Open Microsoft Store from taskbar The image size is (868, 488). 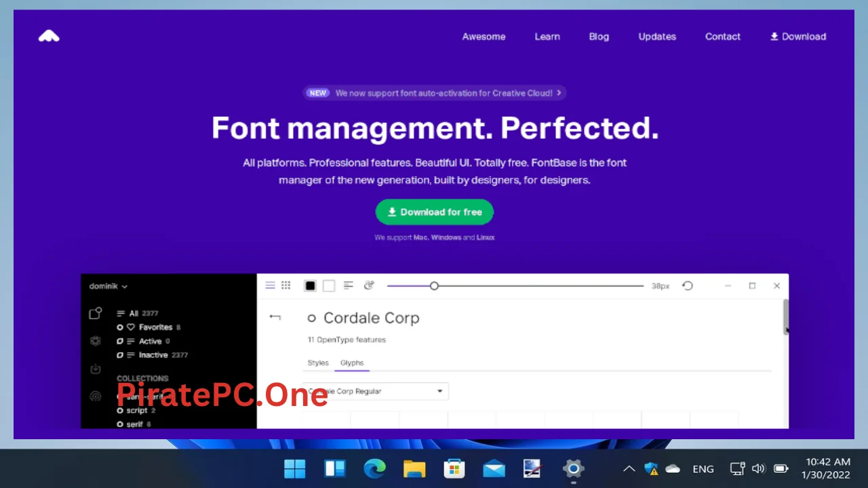pyautogui.click(x=454, y=468)
